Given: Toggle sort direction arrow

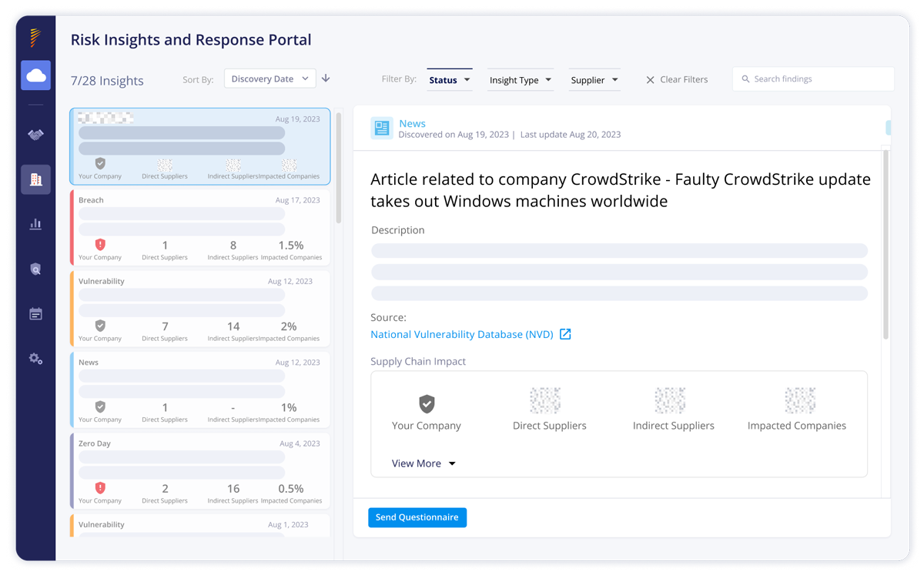Looking at the screenshot, I should coord(326,79).
